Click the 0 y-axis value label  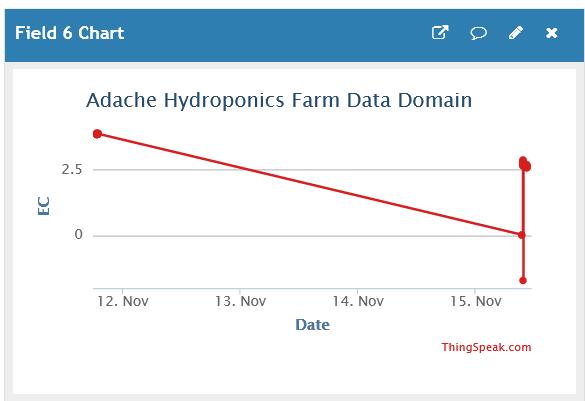pyautogui.click(x=78, y=235)
